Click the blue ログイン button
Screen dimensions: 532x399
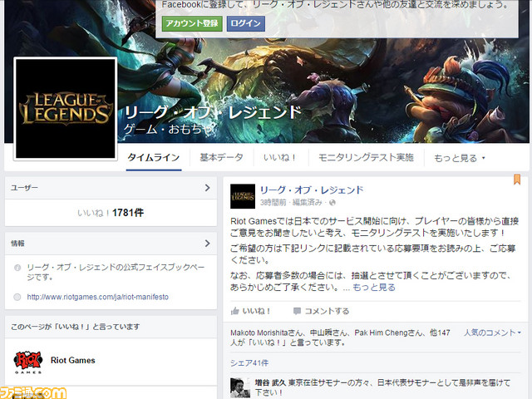pos(246,23)
